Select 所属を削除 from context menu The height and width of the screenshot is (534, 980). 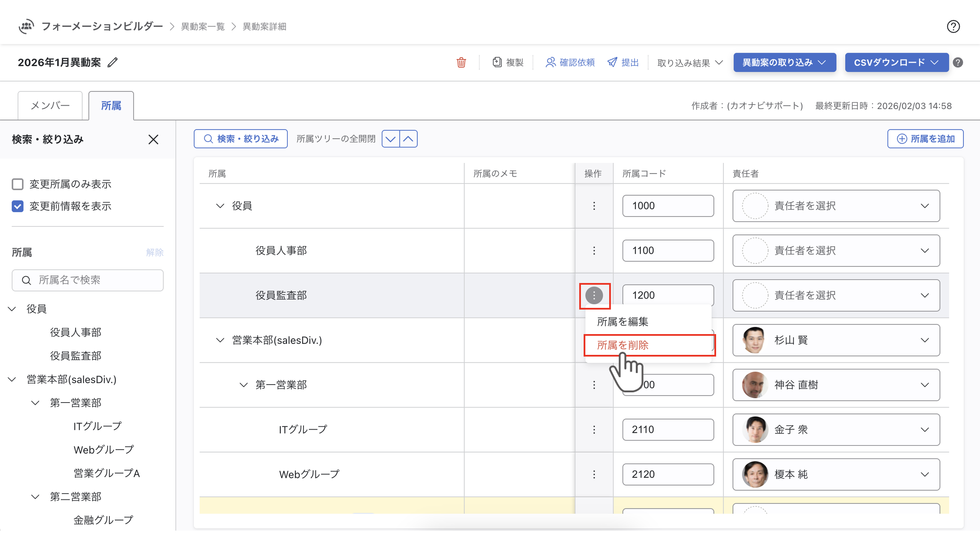pyautogui.click(x=623, y=345)
